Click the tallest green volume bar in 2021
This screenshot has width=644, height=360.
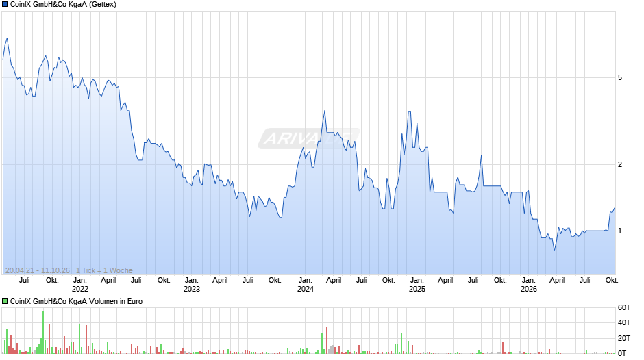pyautogui.click(x=43, y=333)
